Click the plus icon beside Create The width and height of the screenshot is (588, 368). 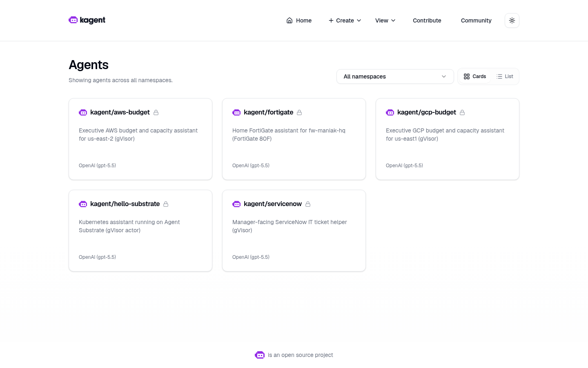[x=331, y=20]
